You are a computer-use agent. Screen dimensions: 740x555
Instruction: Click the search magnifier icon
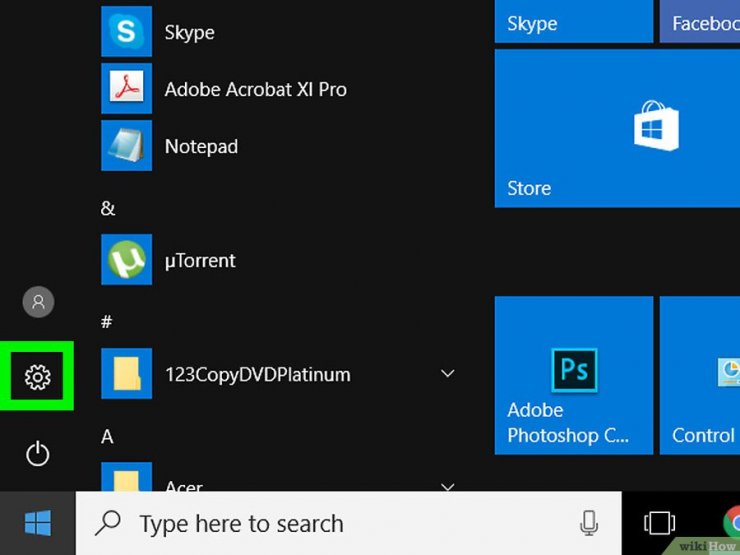coord(108,523)
